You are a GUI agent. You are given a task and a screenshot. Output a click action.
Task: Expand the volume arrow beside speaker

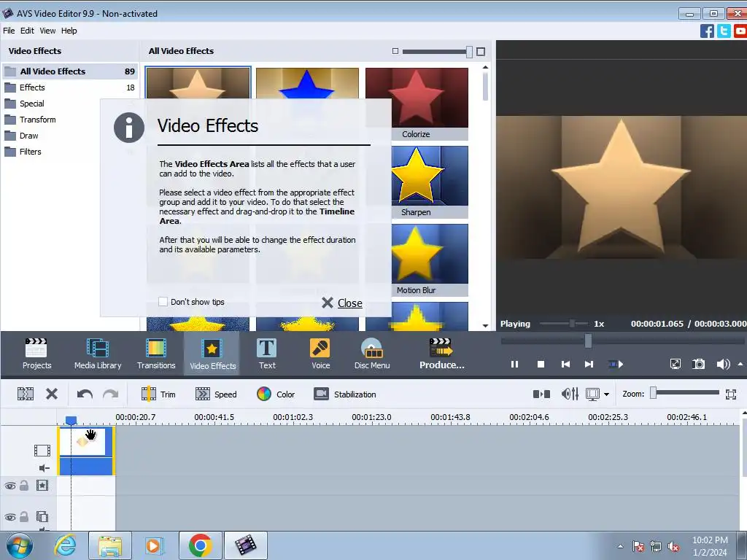[x=740, y=365]
